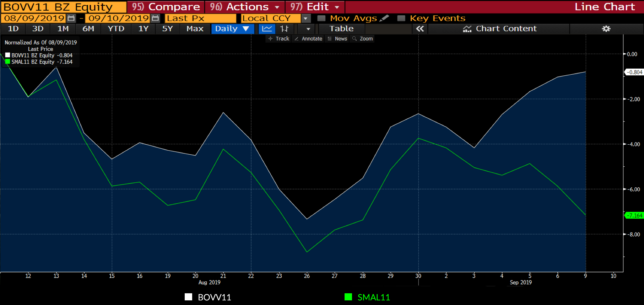Click the Zoom magnifier tool

[x=363, y=39]
